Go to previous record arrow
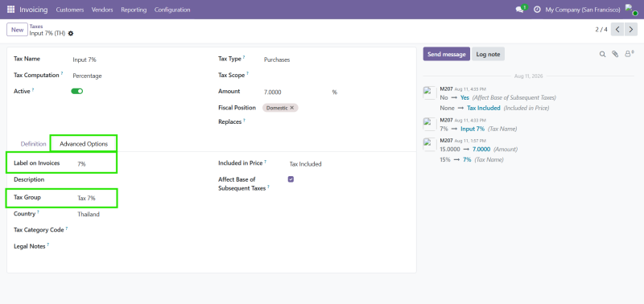644x304 pixels. (x=617, y=30)
